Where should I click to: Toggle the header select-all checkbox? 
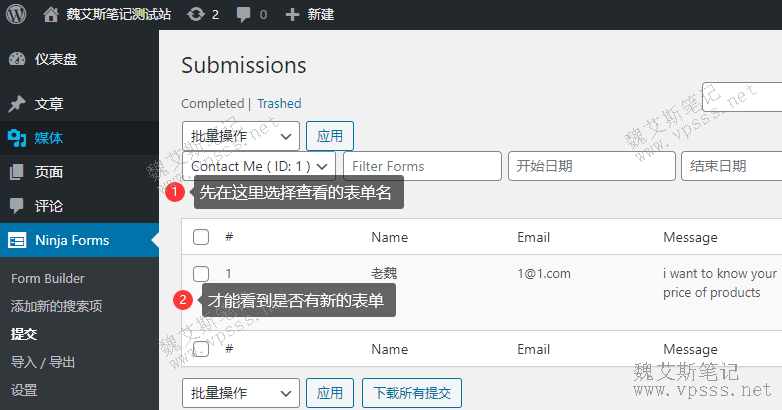(201, 237)
